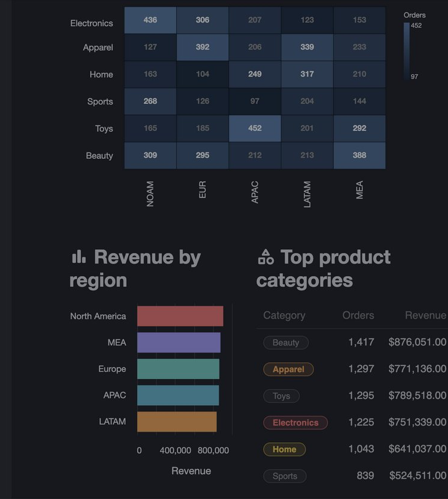This screenshot has width=448, height=499.
Task: Click heatmap cell showing 213
Action: coord(307,155)
